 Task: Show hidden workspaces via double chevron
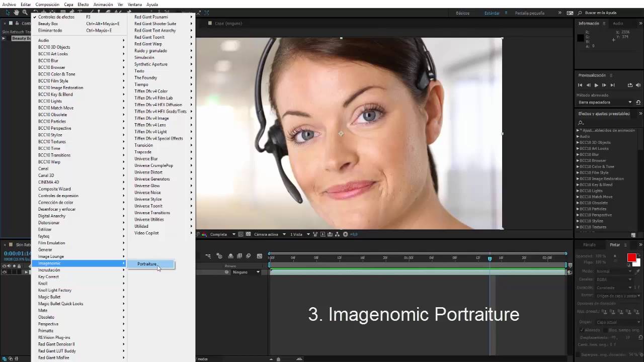[559, 13]
